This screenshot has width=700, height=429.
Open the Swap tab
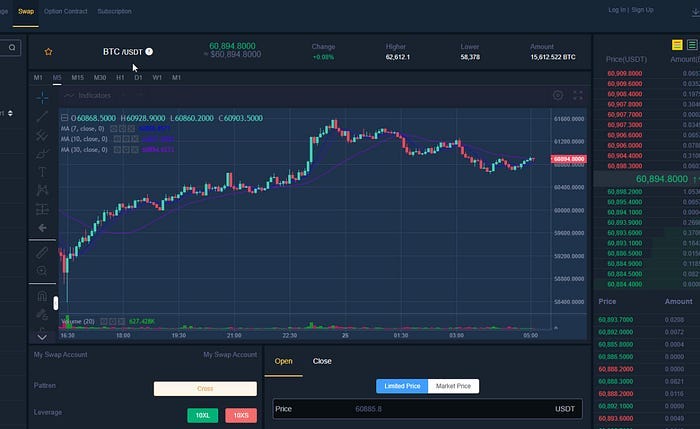coord(26,12)
